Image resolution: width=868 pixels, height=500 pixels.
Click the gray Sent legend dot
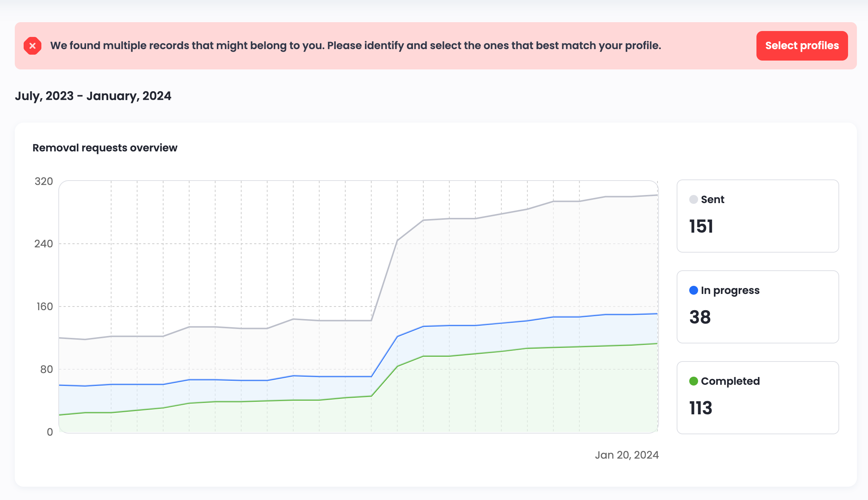pos(693,199)
